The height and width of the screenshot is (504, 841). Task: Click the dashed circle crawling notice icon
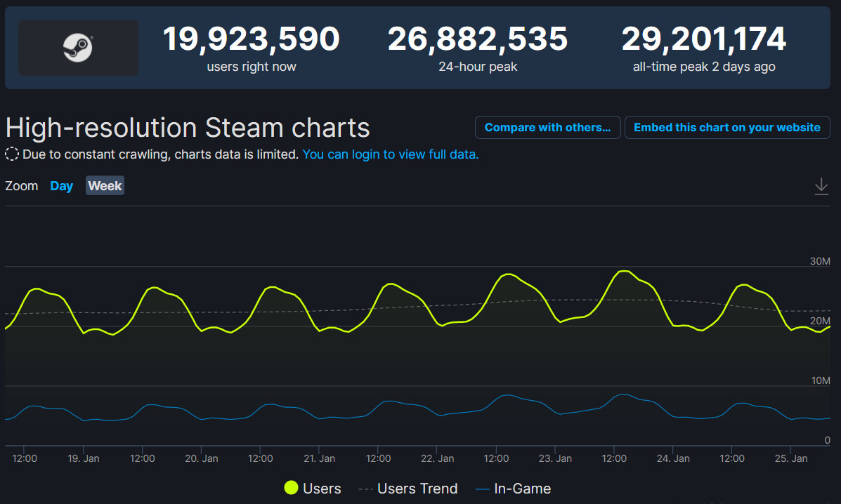12,154
